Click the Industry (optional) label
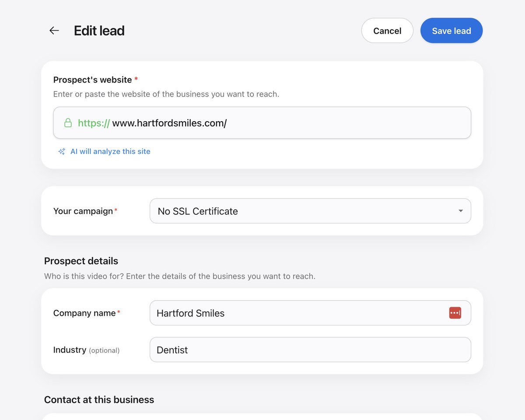The image size is (525, 420). coord(86,350)
